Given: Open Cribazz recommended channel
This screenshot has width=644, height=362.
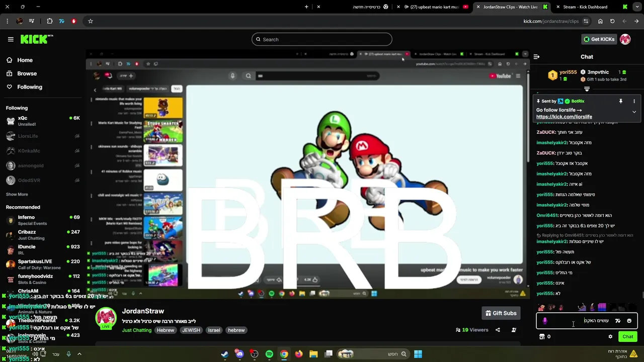Looking at the screenshot, I should click(43, 235).
